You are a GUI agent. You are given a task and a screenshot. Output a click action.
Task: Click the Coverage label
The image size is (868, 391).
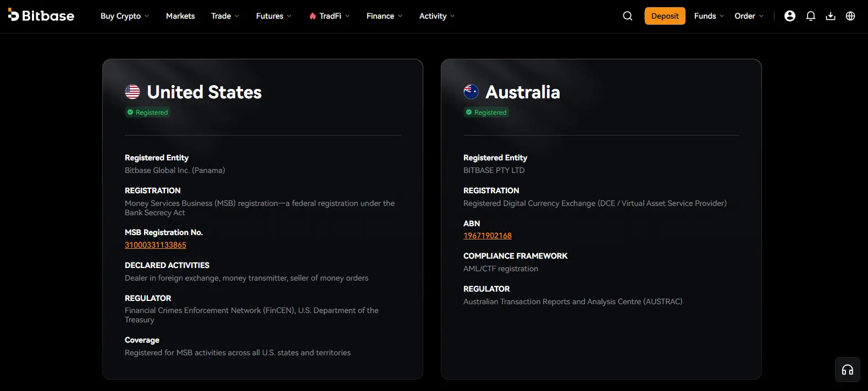pyautogui.click(x=142, y=340)
